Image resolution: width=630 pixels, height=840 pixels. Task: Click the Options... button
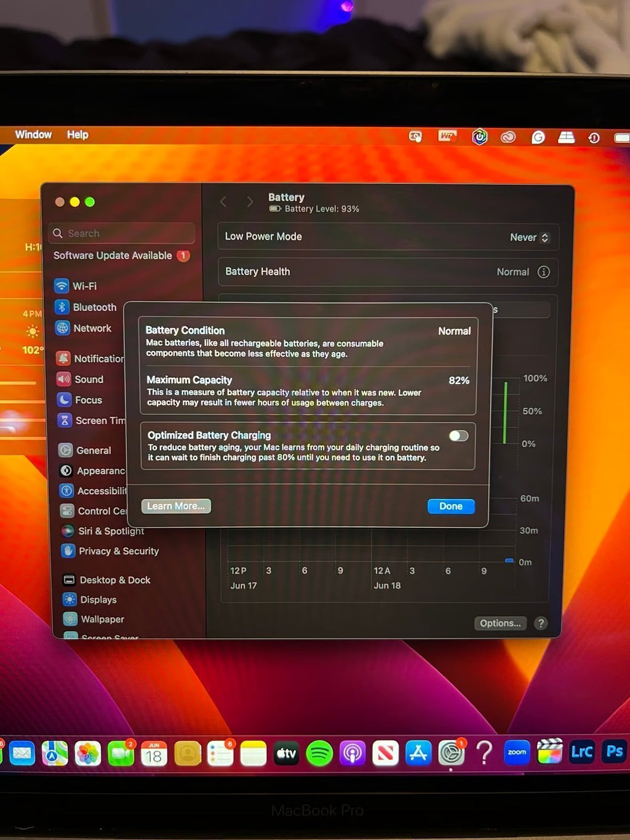[500, 623]
